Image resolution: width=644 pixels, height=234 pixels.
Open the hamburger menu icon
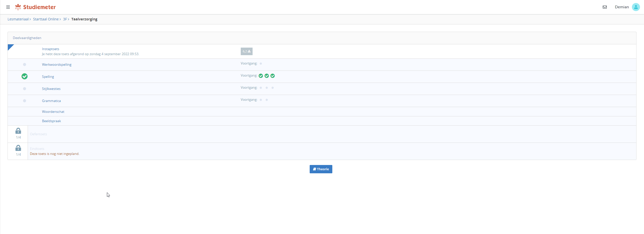(x=8, y=7)
